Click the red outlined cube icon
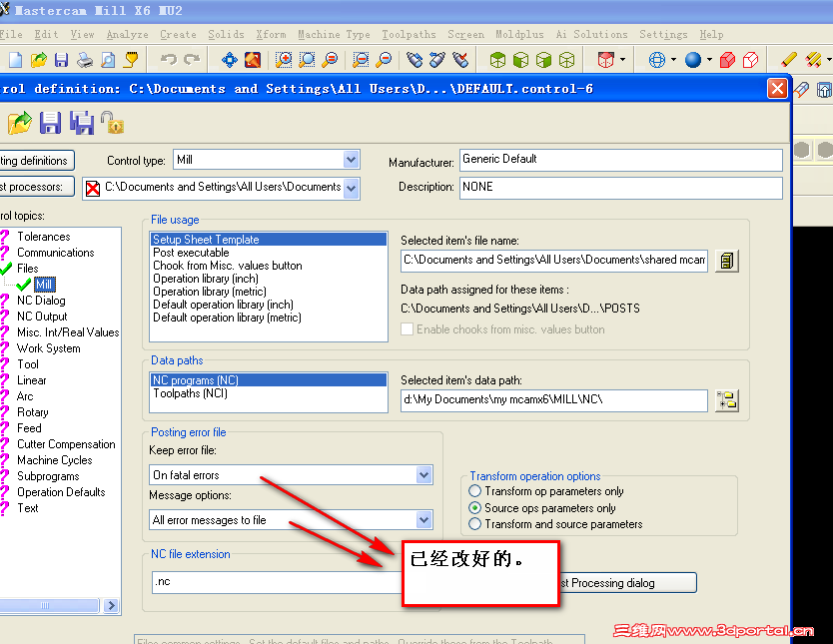This screenshot has width=833, height=644. click(x=750, y=60)
